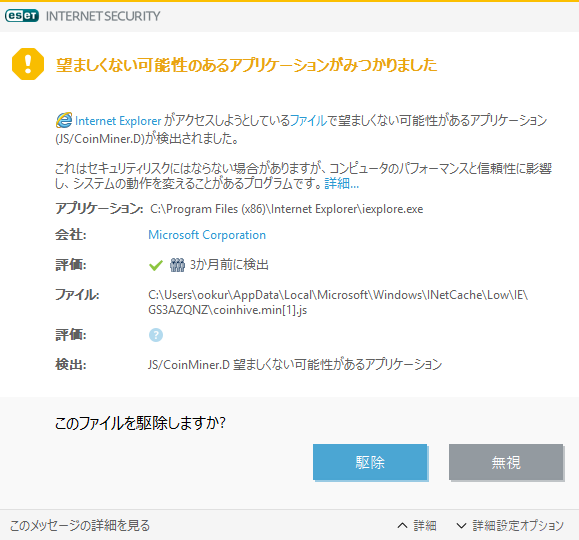Open the 詳細... link after description
The image size is (579, 540).
(x=342, y=183)
